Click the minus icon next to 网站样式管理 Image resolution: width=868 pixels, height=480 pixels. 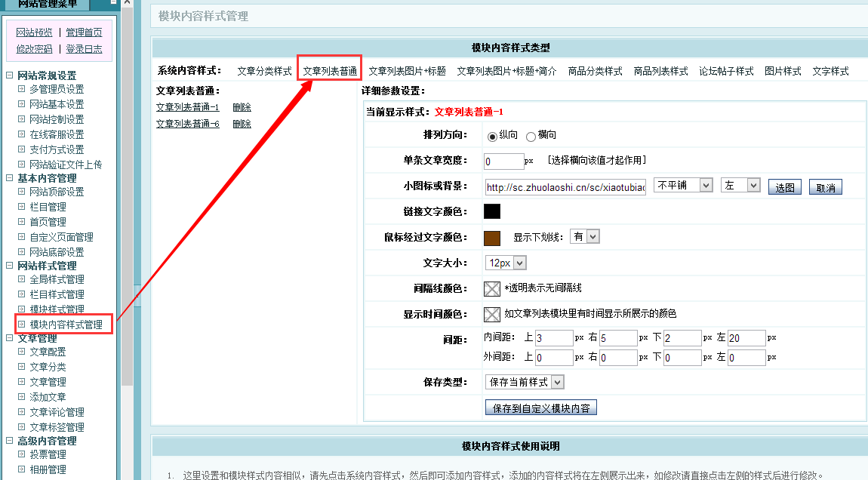tap(10, 266)
